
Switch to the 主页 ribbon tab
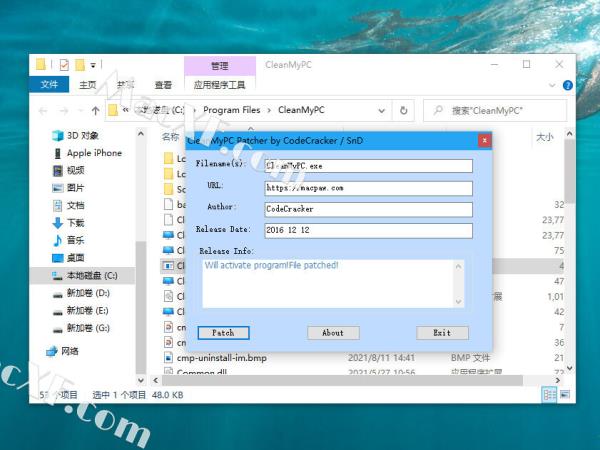coord(87,85)
